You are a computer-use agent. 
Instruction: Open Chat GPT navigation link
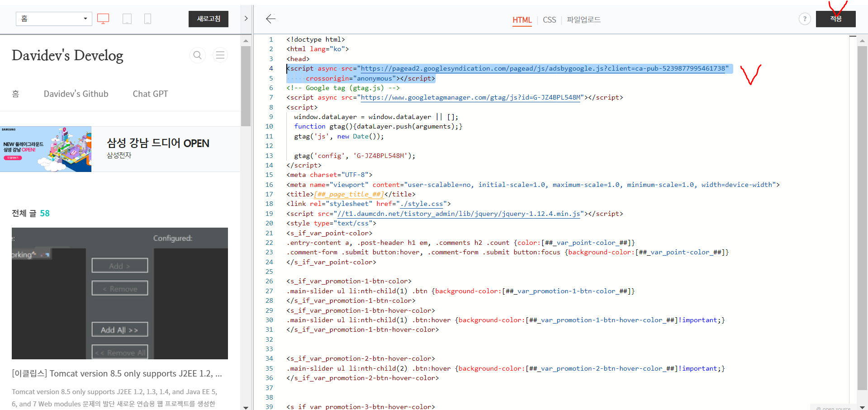point(150,94)
